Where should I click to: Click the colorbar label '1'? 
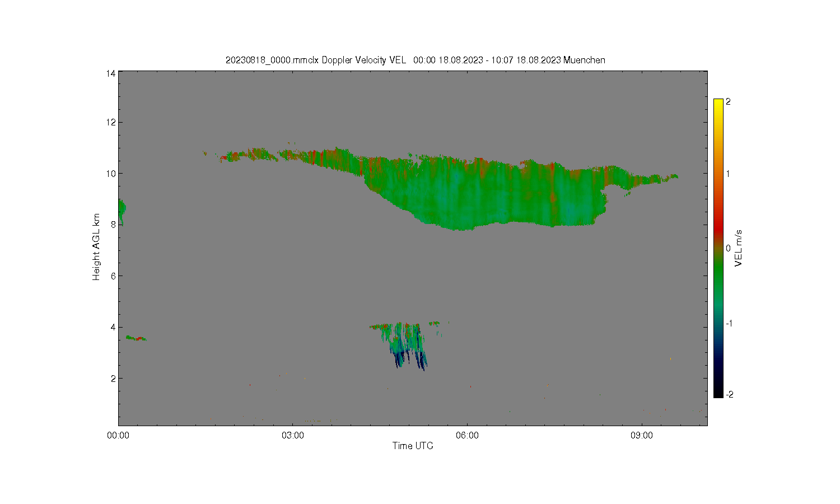[728, 174]
